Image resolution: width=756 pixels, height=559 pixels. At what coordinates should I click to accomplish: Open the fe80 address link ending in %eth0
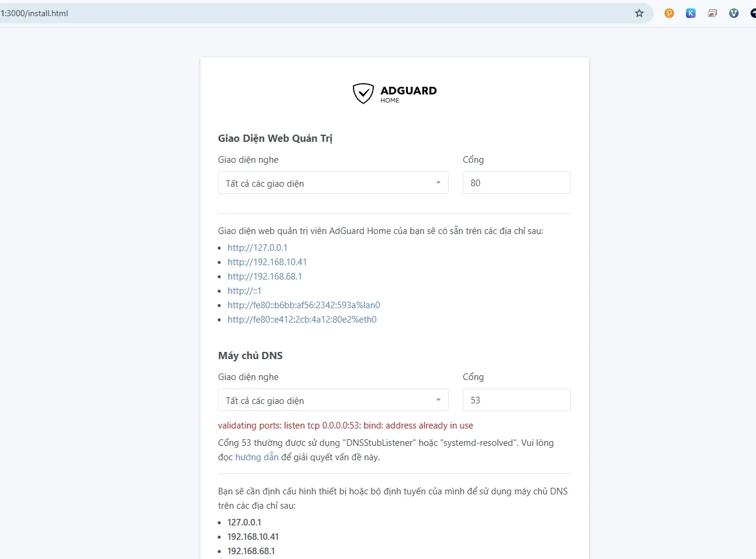[302, 319]
